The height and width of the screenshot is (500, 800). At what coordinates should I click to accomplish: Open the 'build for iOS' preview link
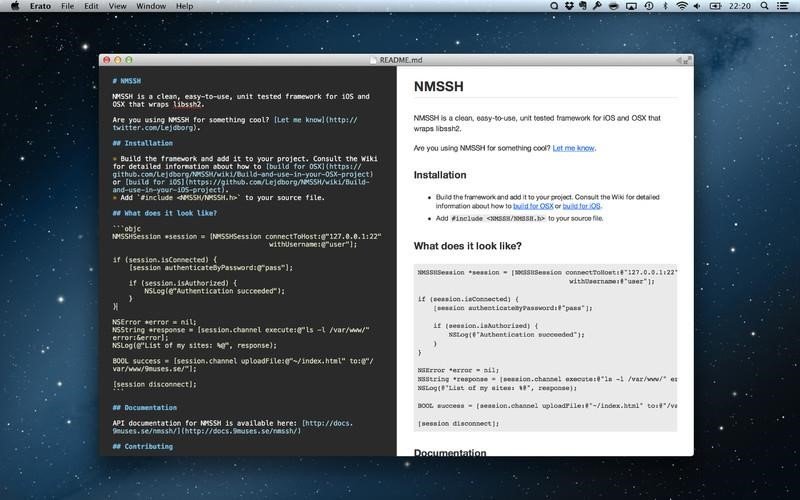tap(582, 206)
